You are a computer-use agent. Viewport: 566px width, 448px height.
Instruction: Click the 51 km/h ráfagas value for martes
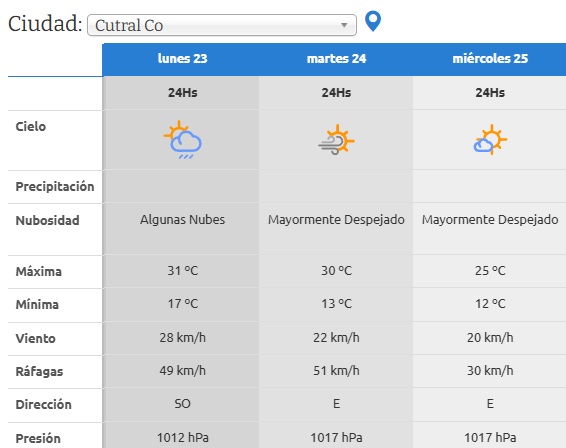click(336, 371)
